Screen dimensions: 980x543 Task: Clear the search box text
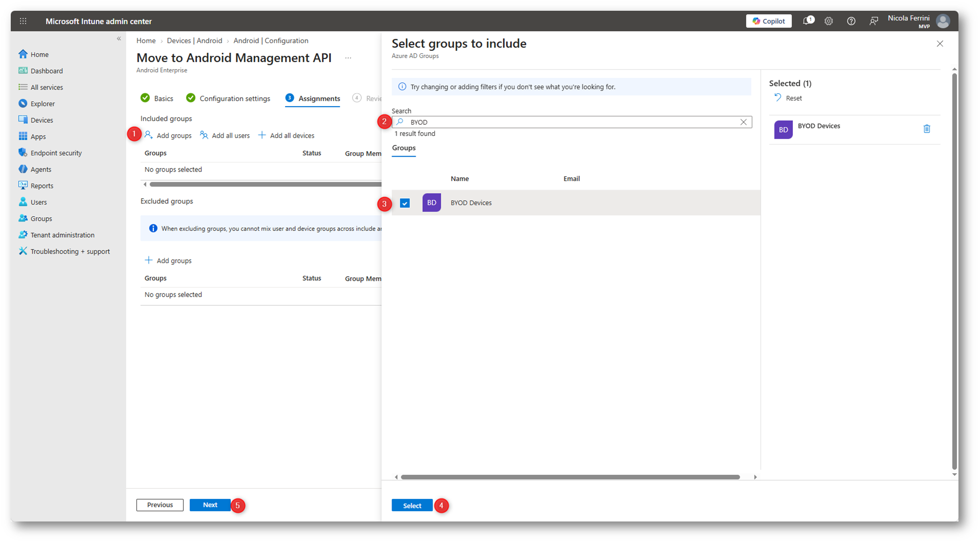pyautogui.click(x=744, y=122)
